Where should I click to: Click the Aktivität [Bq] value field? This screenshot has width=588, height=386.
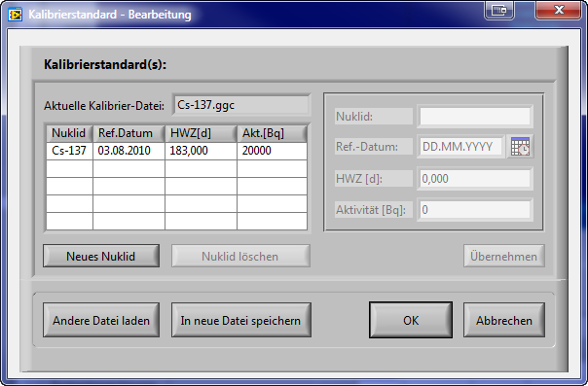[x=475, y=210]
